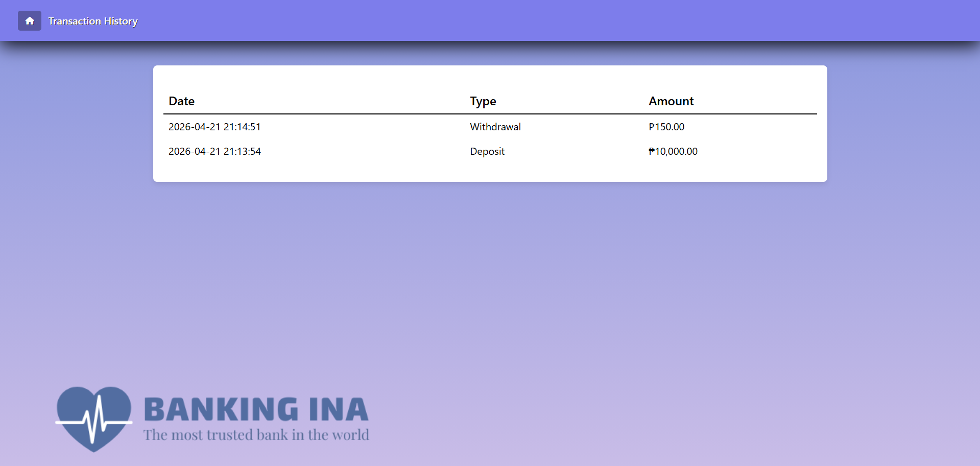Click the Deposit type entry
Screen dimensions: 980x466
(x=487, y=151)
